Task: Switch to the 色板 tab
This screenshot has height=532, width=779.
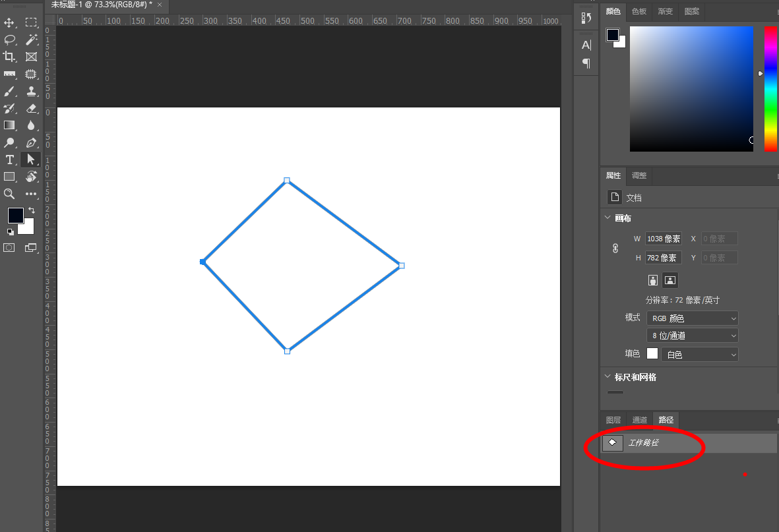Action: click(639, 11)
